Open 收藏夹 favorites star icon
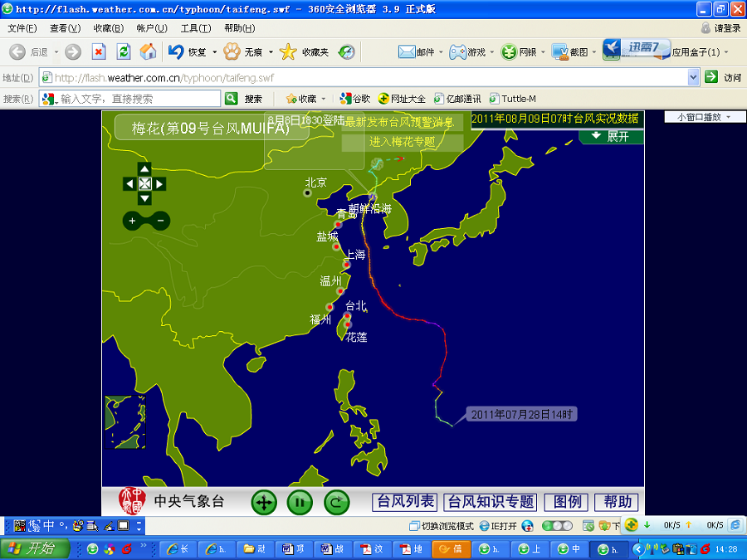Screen dimensions: 747x560 [x=287, y=51]
